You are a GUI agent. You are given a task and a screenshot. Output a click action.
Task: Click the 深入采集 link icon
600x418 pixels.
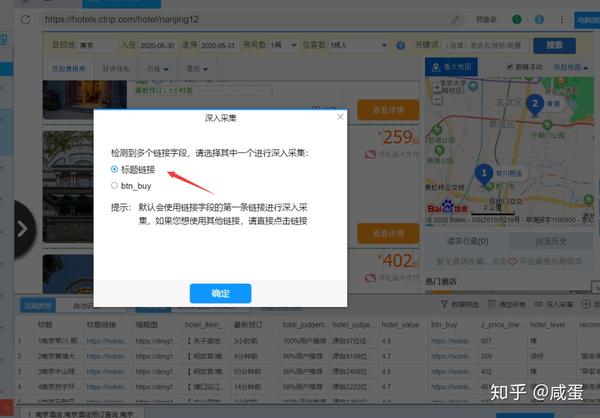pyautogui.click(x=539, y=304)
